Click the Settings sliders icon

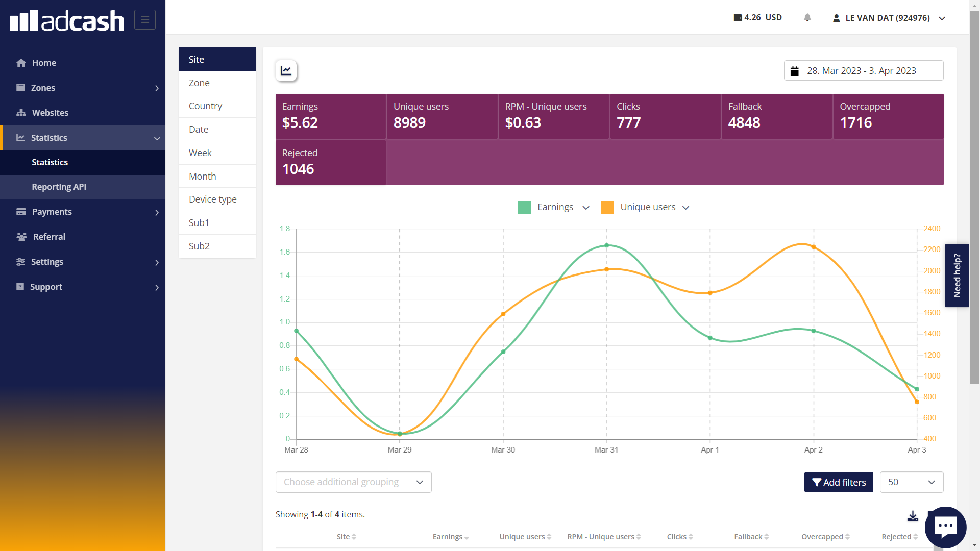(x=20, y=262)
